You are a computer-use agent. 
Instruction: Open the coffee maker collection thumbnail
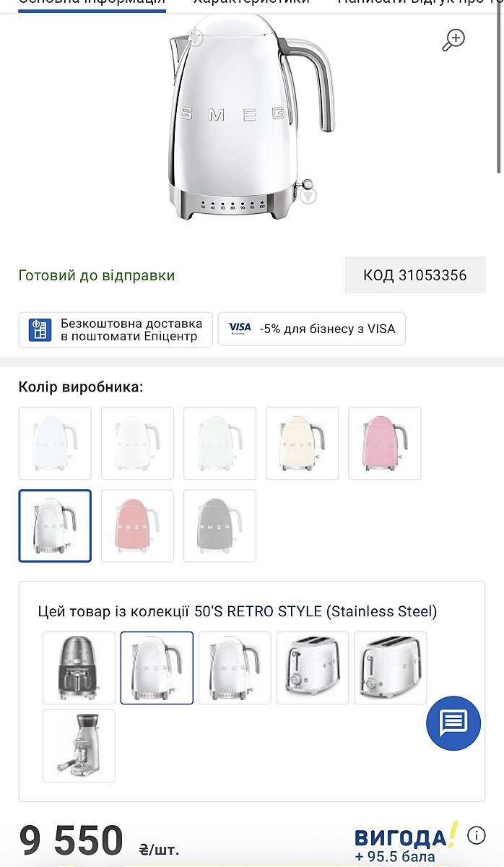coord(79,668)
